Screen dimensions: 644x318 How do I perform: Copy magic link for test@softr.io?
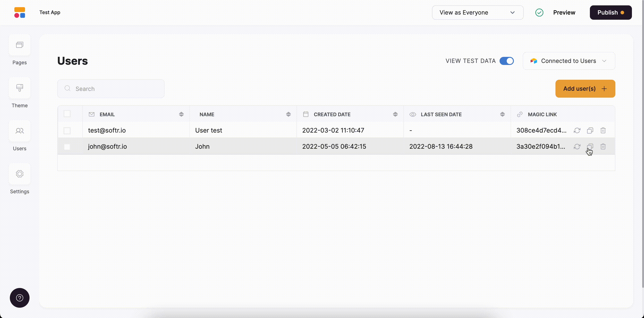(590, 131)
